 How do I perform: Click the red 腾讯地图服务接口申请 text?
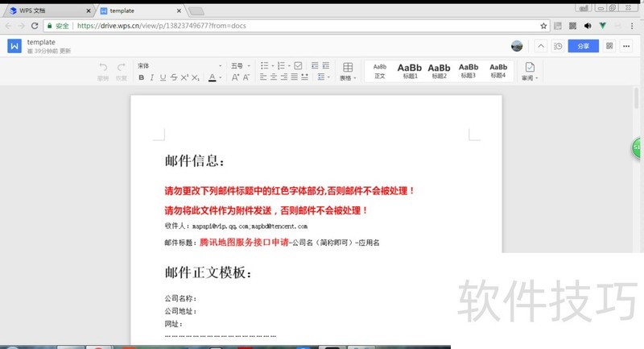[244, 242]
